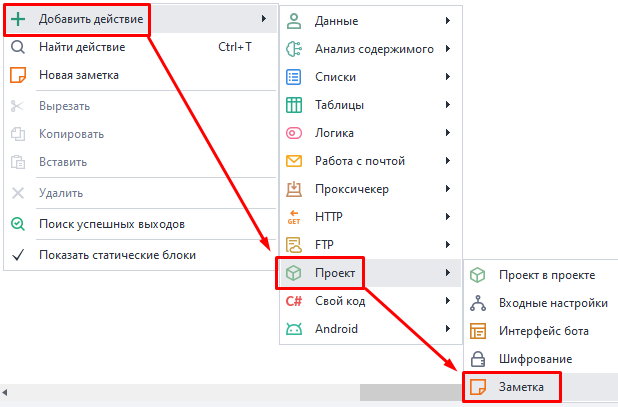The height and width of the screenshot is (407, 618).
Task: Click the branch icon beside Входные настройки
Action: click(x=478, y=303)
